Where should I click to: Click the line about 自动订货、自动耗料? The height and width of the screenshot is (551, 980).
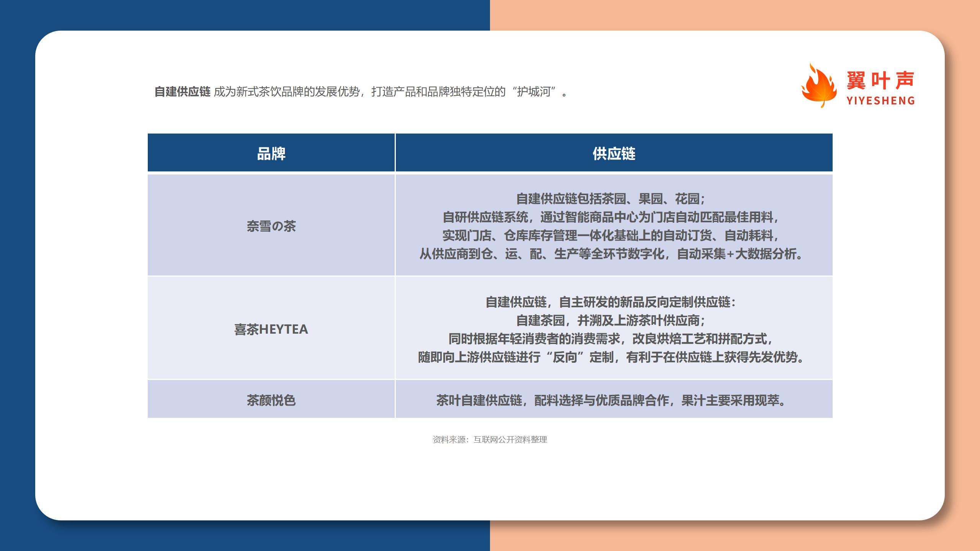[611, 235]
